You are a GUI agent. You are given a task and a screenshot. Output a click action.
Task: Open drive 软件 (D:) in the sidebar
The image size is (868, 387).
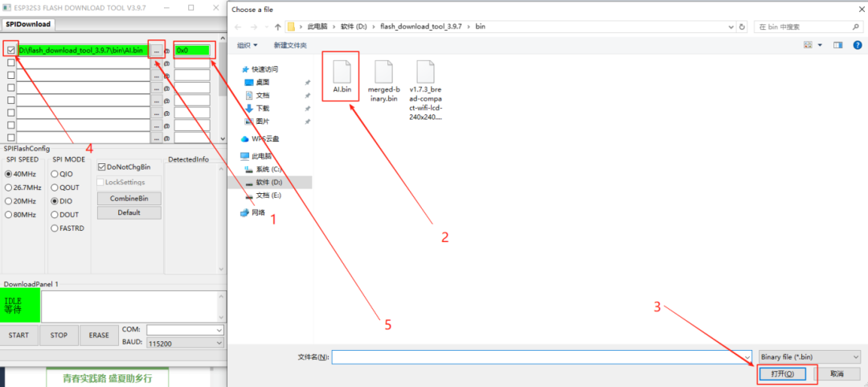click(263, 182)
